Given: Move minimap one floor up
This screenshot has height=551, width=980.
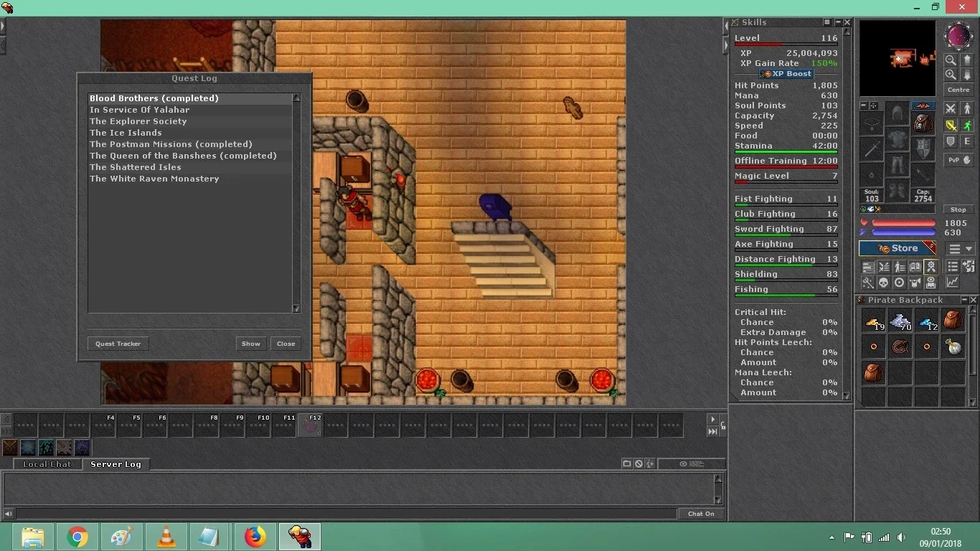Looking at the screenshot, I should [x=967, y=60].
